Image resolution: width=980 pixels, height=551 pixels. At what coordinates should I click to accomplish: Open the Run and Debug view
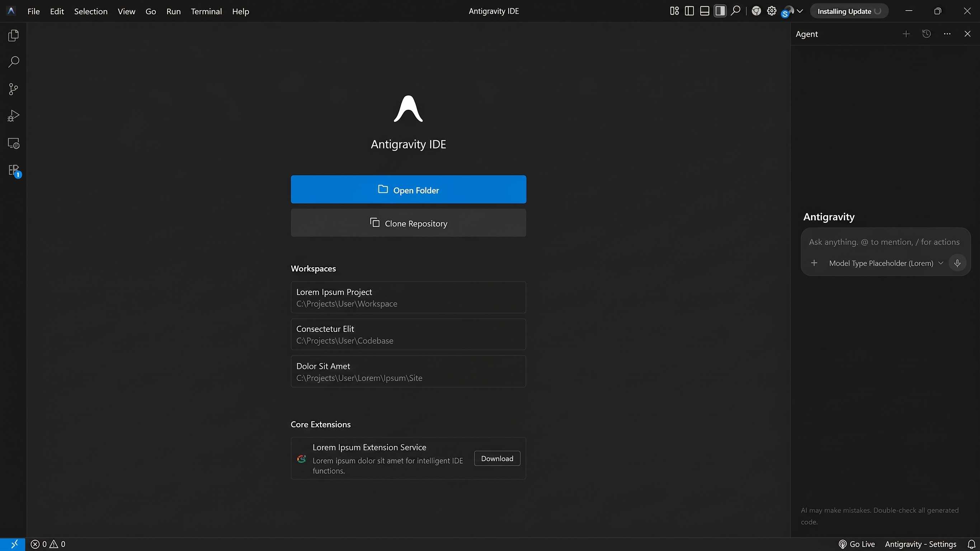pos(13,116)
